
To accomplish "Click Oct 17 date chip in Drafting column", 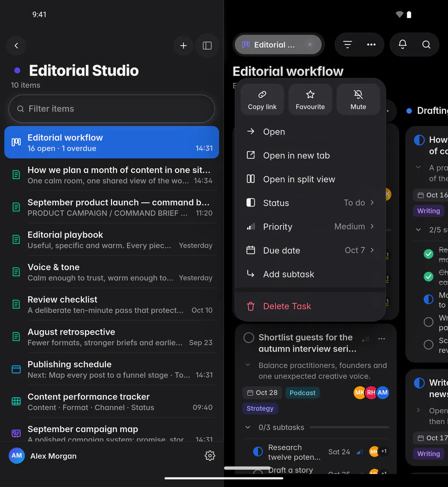I will (432, 438).
